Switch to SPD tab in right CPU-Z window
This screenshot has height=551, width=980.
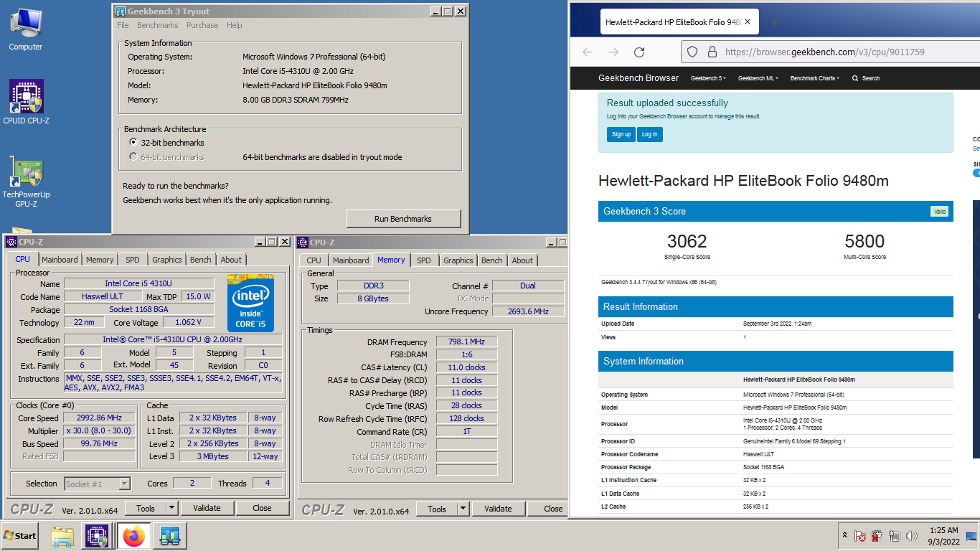[x=424, y=260]
